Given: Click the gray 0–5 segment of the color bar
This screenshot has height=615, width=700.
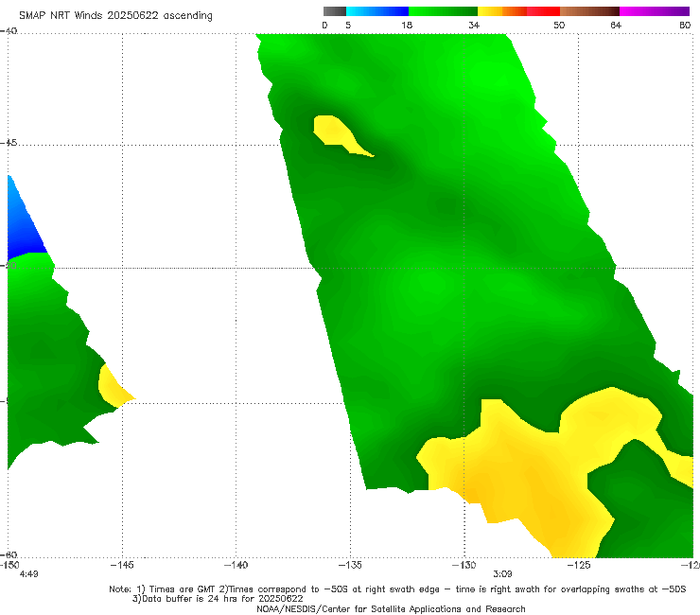Looking at the screenshot, I should click(x=335, y=11).
